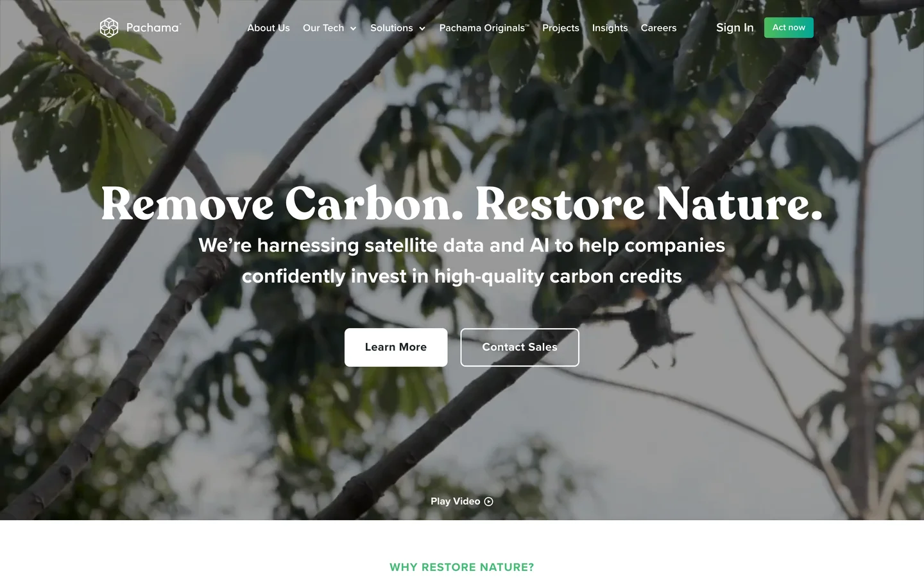This screenshot has height=578, width=924.
Task: Open the Insights nav link
Action: [x=610, y=28]
